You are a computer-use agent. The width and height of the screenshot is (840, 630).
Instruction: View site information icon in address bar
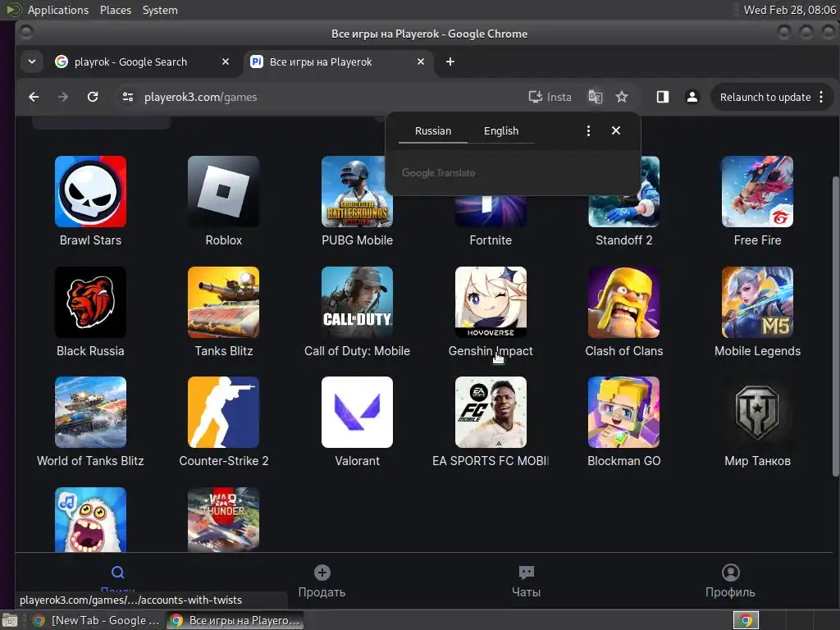127,97
